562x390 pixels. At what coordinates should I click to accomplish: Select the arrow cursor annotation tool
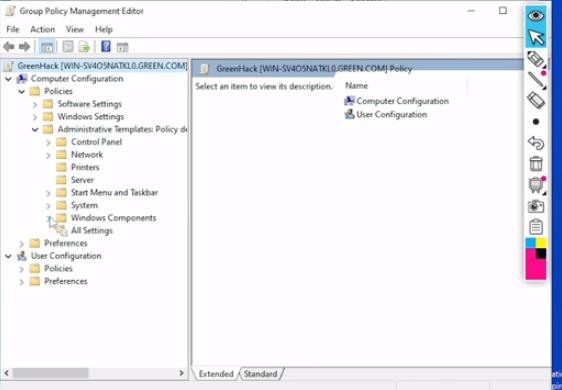coord(536,37)
